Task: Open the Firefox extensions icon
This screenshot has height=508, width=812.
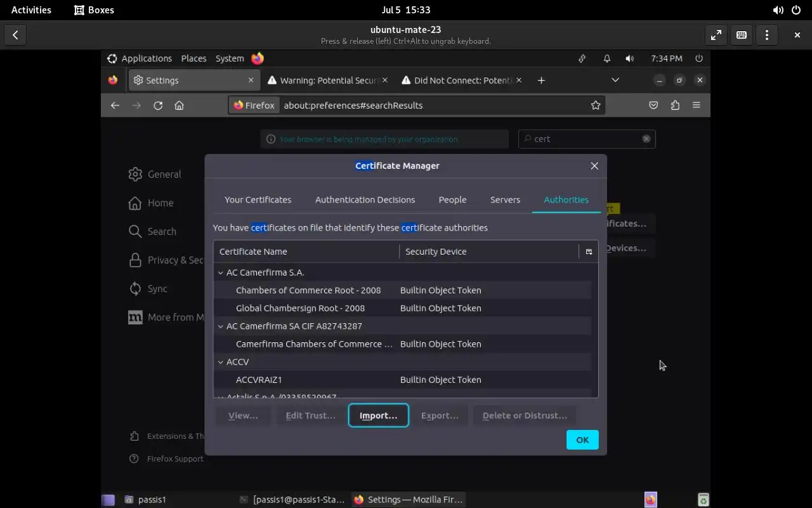Action: point(675,105)
